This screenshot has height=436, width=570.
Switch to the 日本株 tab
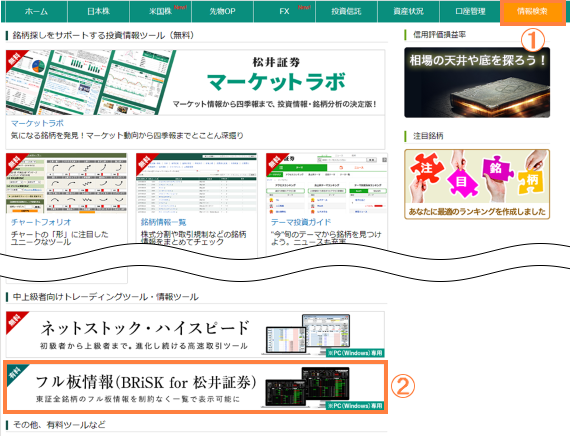98,11
